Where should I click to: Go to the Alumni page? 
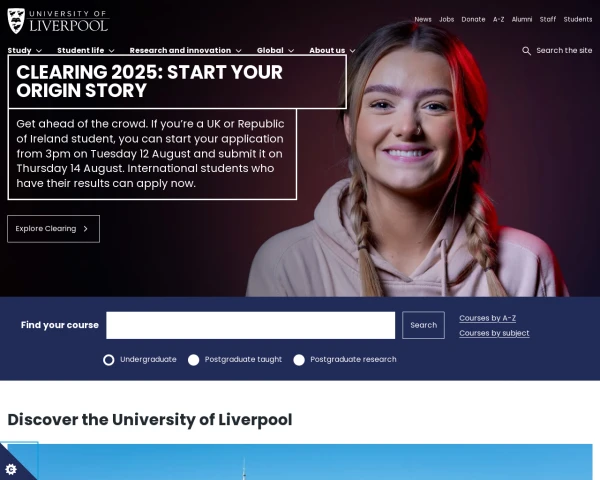(522, 20)
